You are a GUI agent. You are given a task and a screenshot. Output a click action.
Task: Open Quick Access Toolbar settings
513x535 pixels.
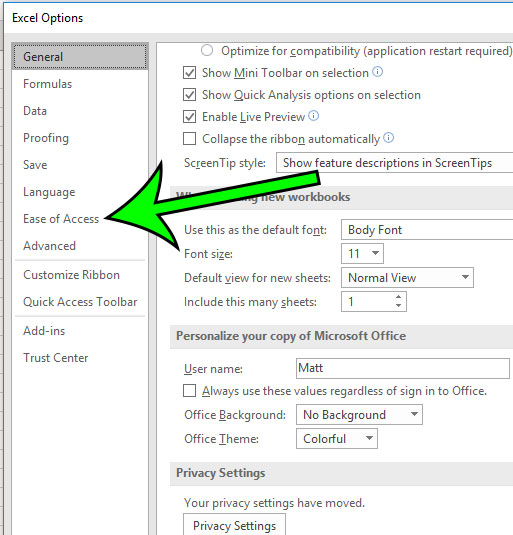point(80,302)
